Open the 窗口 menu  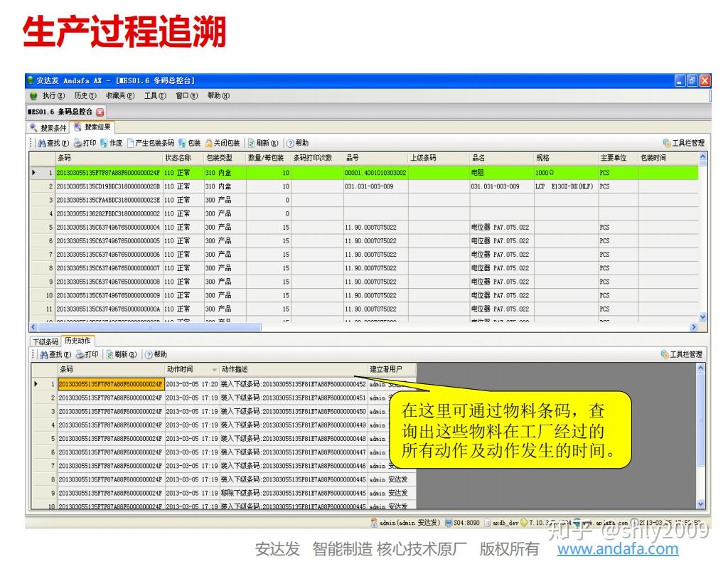tap(187, 96)
